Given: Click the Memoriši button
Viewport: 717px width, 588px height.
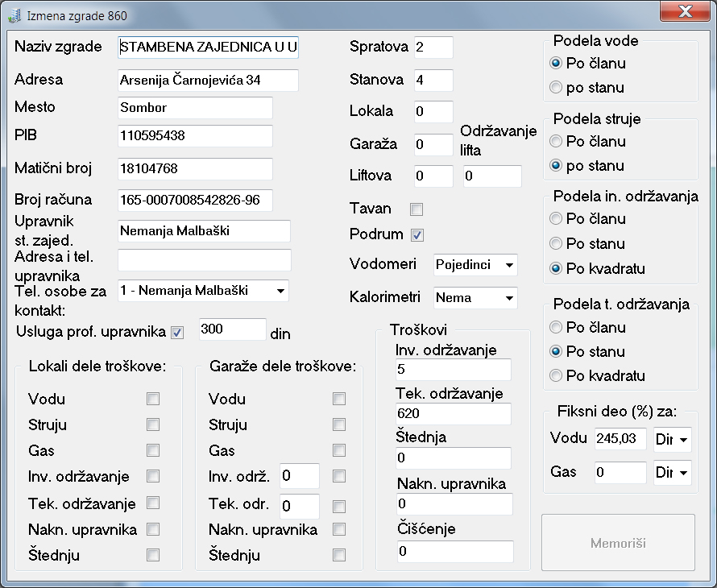Looking at the screenshot, I should [x=618, y=543].
